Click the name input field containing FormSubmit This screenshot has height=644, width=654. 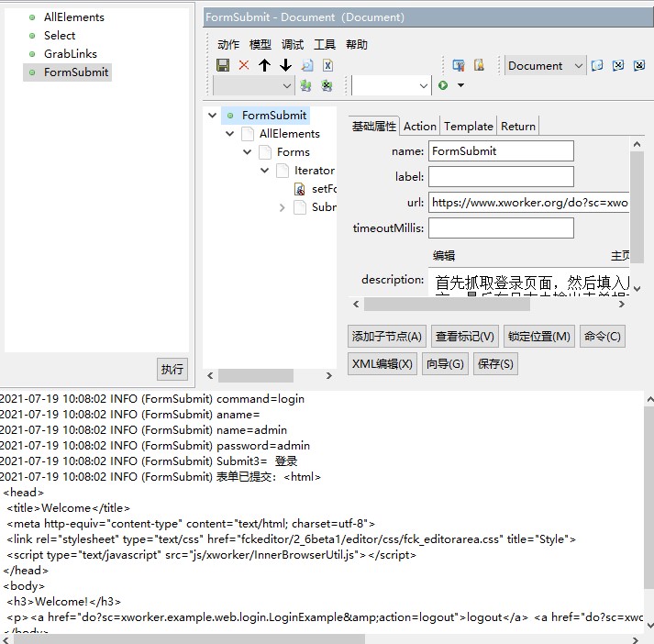(x=501, y=151)
